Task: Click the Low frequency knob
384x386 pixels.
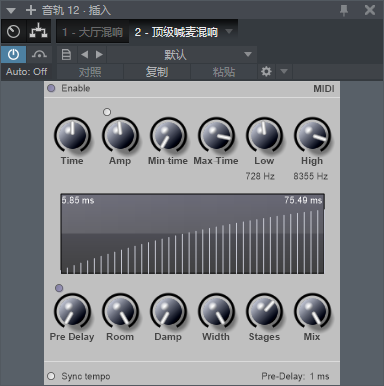Action: (x=264, y=135)
